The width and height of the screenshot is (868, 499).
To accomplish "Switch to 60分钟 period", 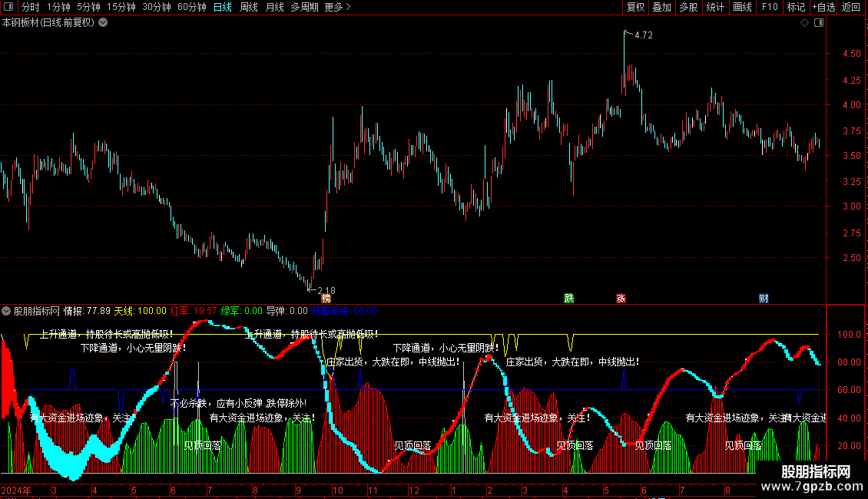I will coord(191,7).
